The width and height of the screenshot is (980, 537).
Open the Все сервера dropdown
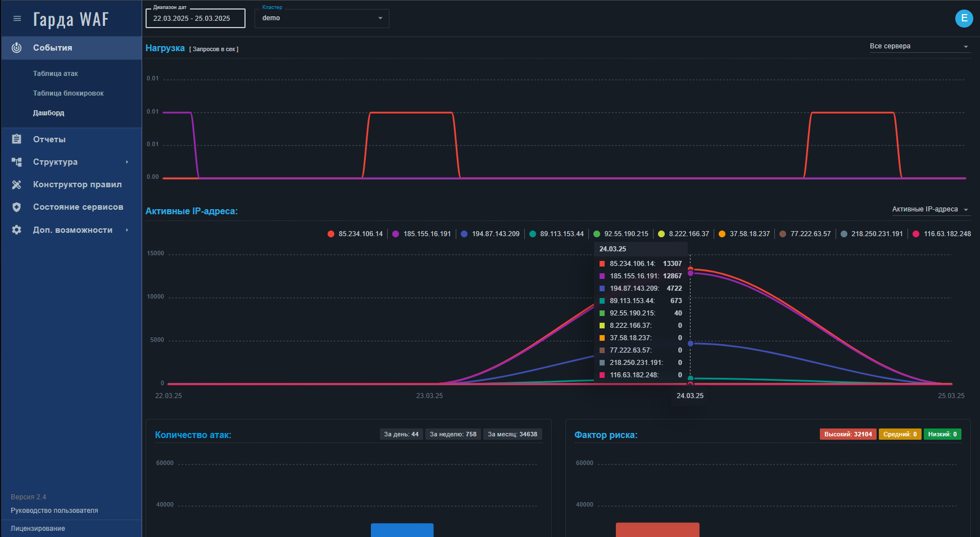919,47
